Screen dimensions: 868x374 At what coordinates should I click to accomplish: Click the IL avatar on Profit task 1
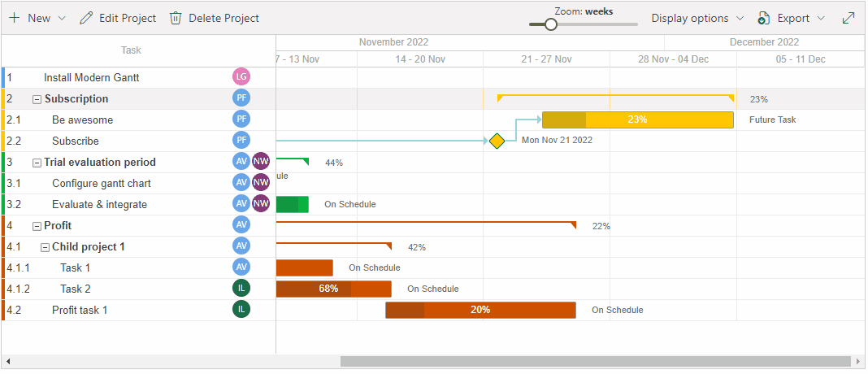point(241,310)
